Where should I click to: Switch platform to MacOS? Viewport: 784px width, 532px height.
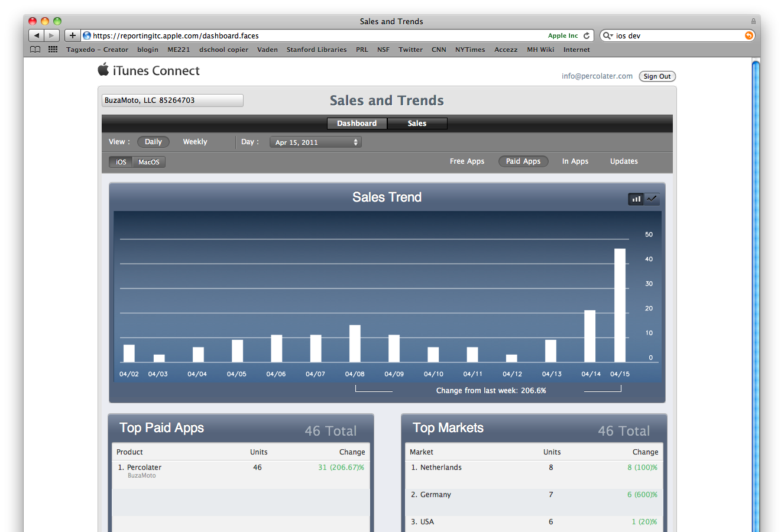[149, 162]
